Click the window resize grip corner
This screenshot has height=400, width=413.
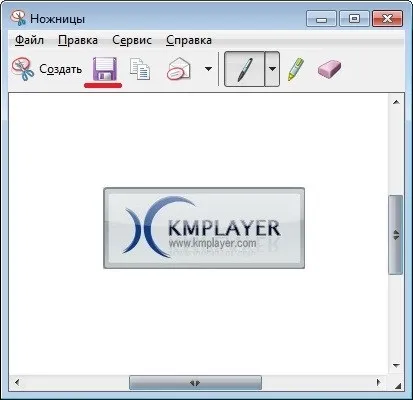point(398,385)
